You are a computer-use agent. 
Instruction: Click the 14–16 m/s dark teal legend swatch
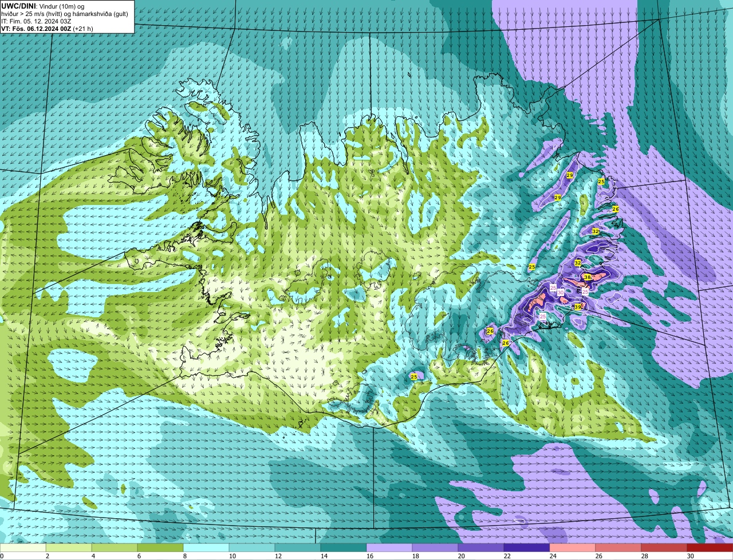344,548
